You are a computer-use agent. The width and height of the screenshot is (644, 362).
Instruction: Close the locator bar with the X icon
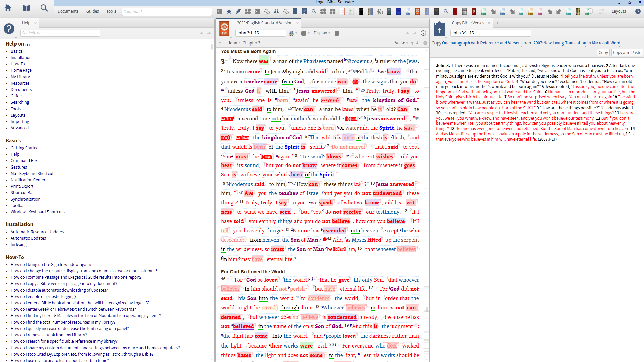tap(425, 43)
